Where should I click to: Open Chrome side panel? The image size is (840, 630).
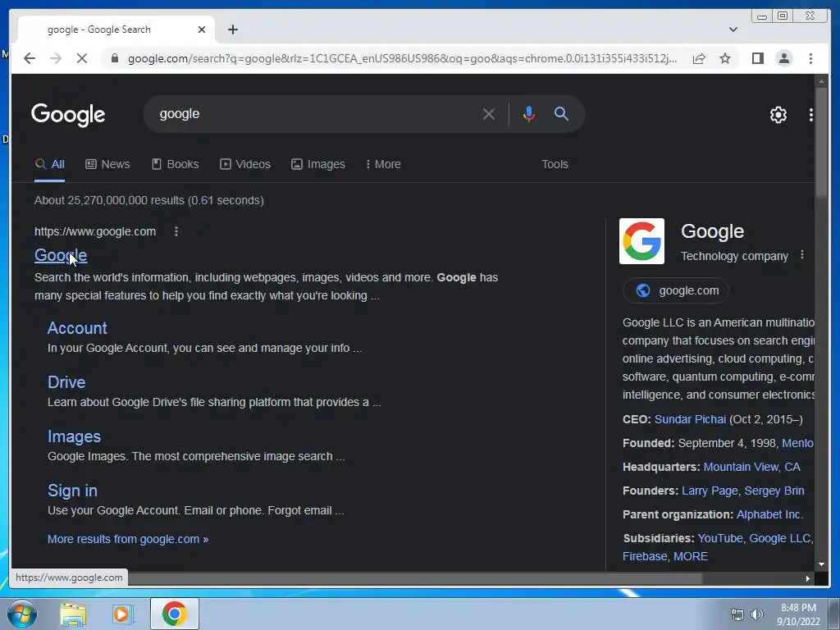tap(757, 58)
